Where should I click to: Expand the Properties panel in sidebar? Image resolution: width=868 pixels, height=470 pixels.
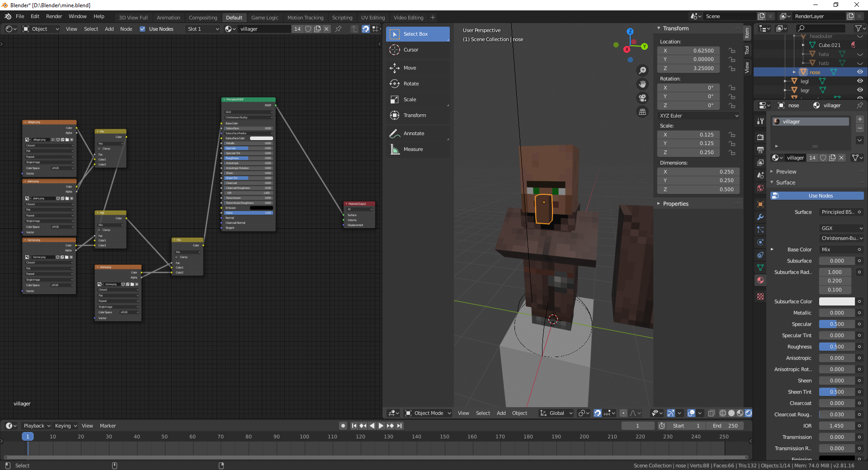click(x=675, y=204)
